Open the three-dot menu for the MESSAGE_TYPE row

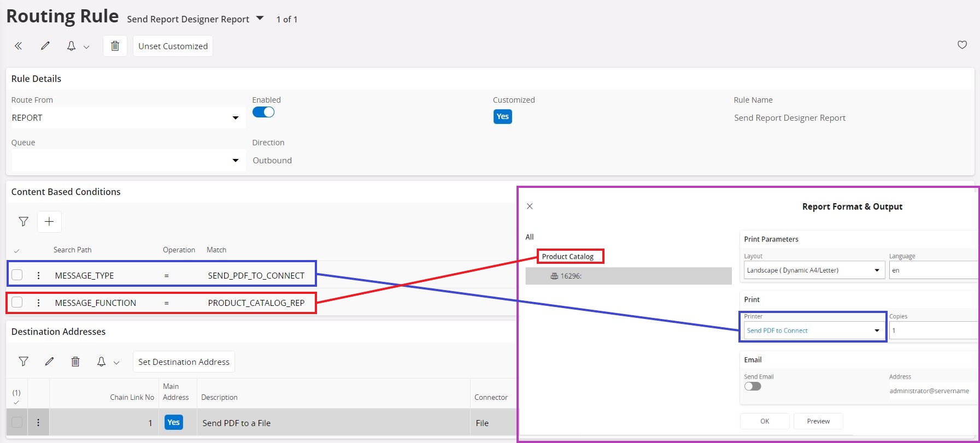[38, 275]
